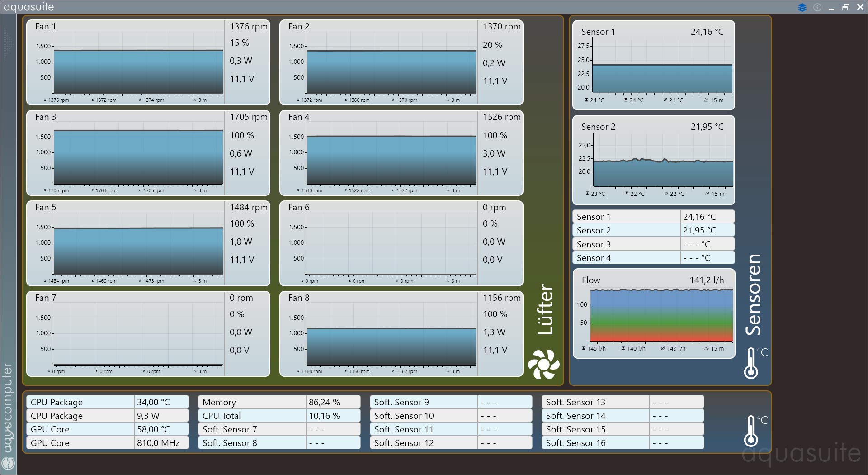
Task: Click the Soft. Sensor 13 row
Action: click(623, 402)
